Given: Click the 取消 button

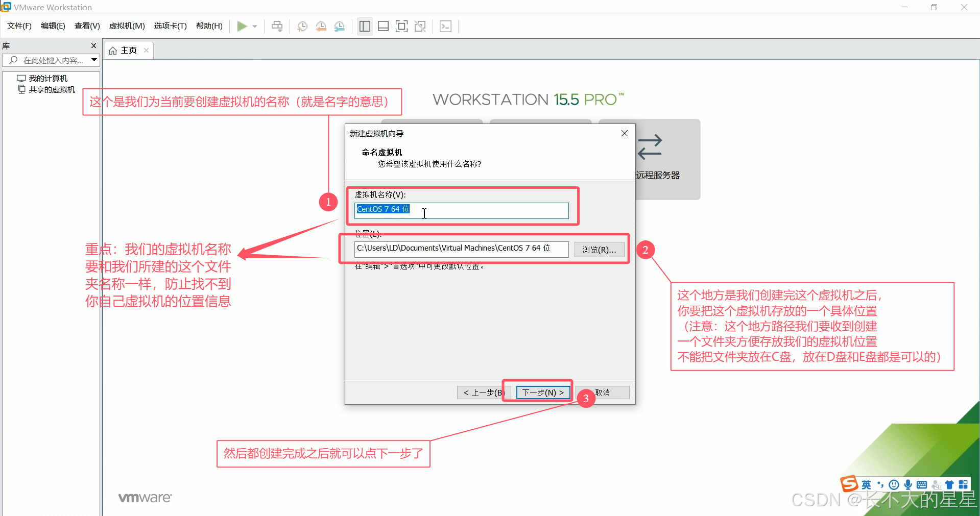Looking at the screenshot, I should pos(603,392).
